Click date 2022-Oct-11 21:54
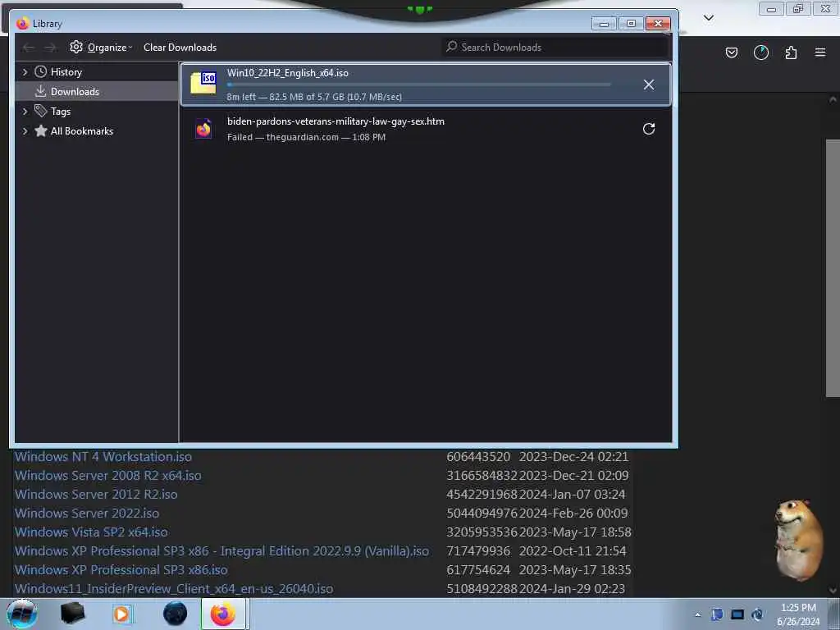Viewport: 840px width, 630px height. [x=573, y=550]
